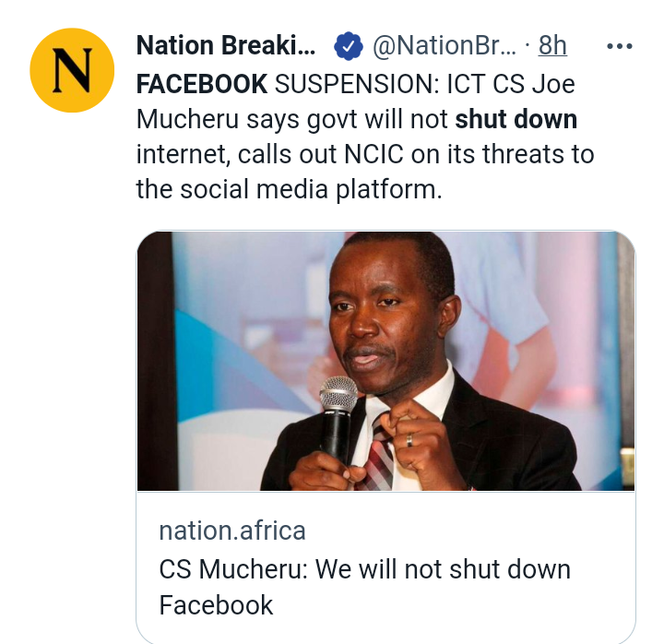Open headline "CS Mucheru: We will not shut down"

pos(365,569)
